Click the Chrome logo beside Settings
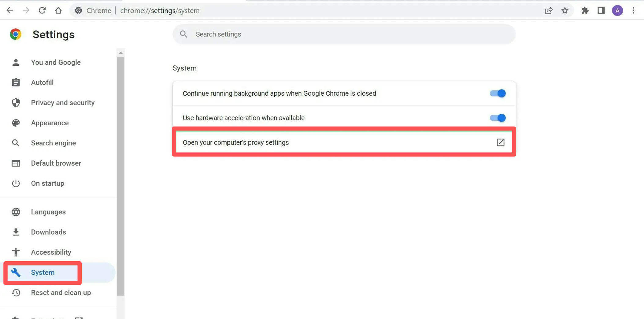This screenshot has width=644, height=319. [16, 34]
